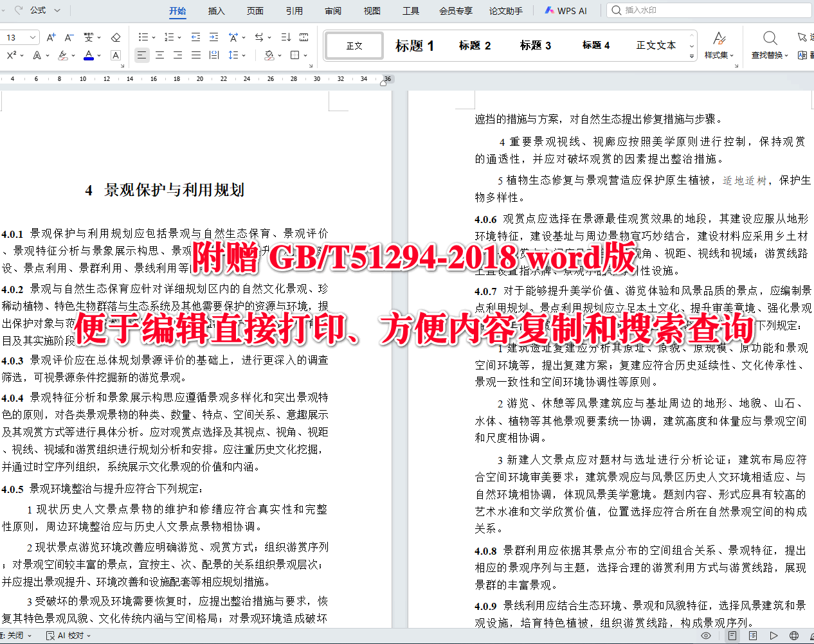Launch WPS AI
The image size is (814, 644).
click(566, 11)
